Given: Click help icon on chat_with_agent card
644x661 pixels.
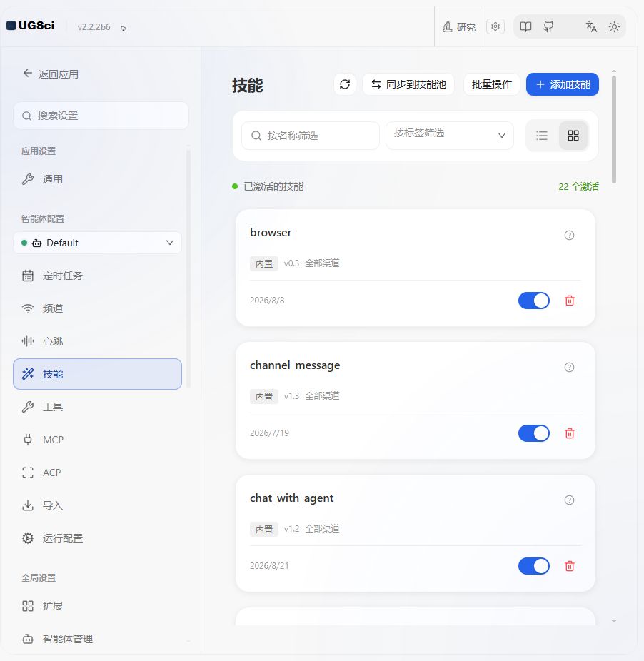Looking at the screenshot, I should coord(569,500).
